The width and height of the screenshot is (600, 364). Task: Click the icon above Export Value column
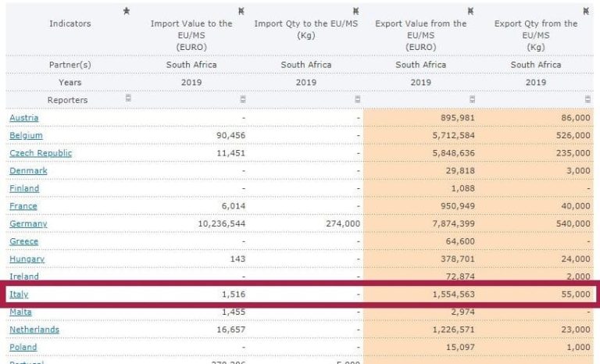pos(470,11)
